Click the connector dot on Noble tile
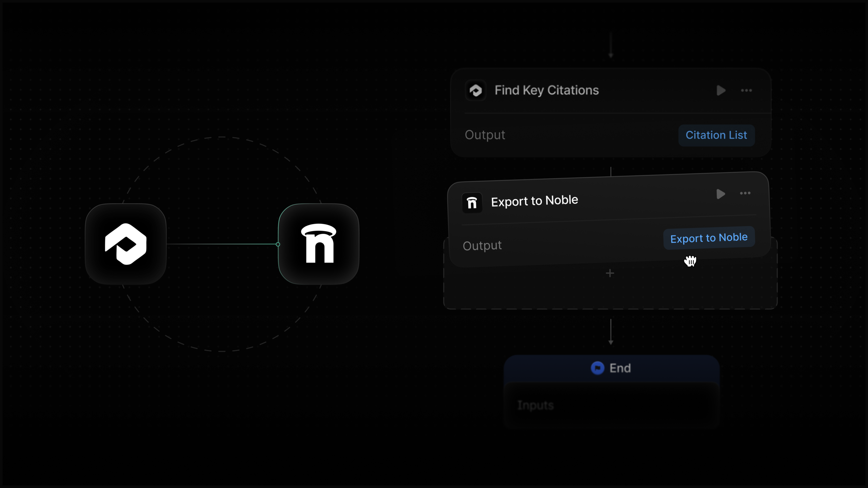 278,244
